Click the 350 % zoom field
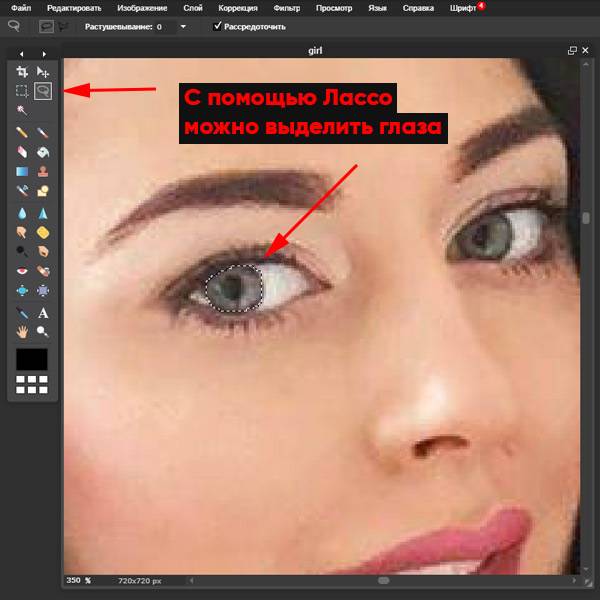This screenshot has height=600, width=600. [78, 580]
